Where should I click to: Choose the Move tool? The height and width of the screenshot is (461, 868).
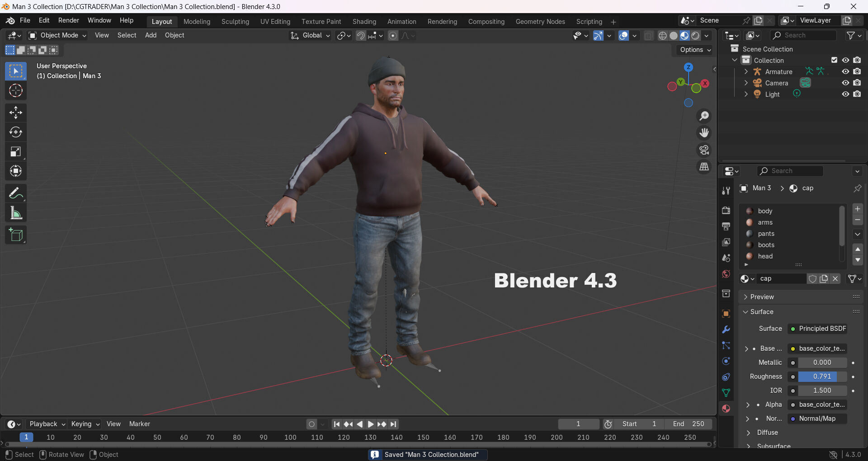[x=16, y=113]
